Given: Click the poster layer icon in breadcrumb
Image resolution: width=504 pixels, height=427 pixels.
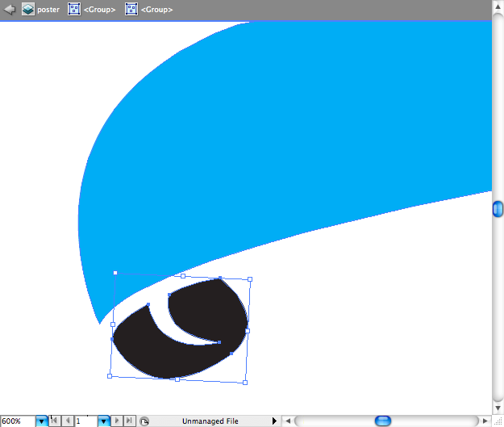Looking at the screenshot, I should coord(28,10).
